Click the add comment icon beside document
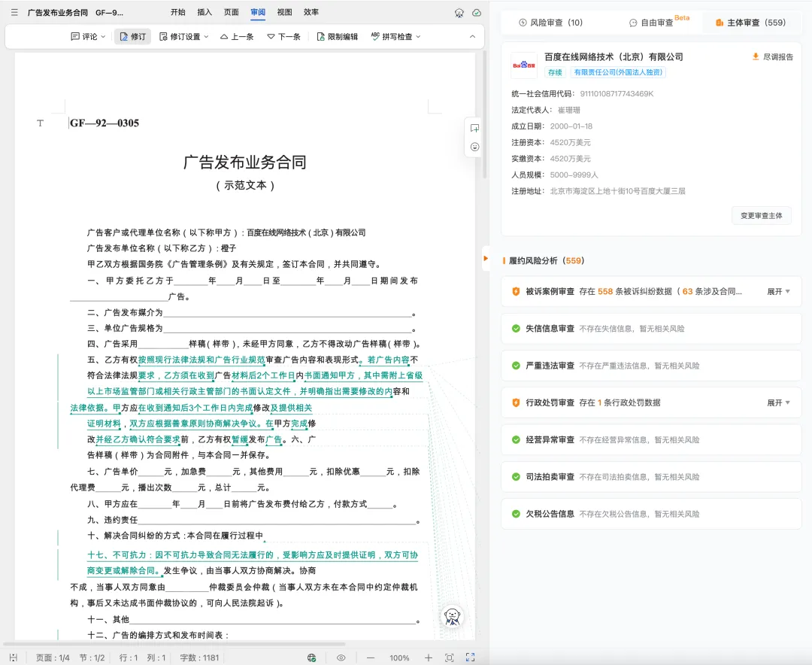 click(474, 128)
